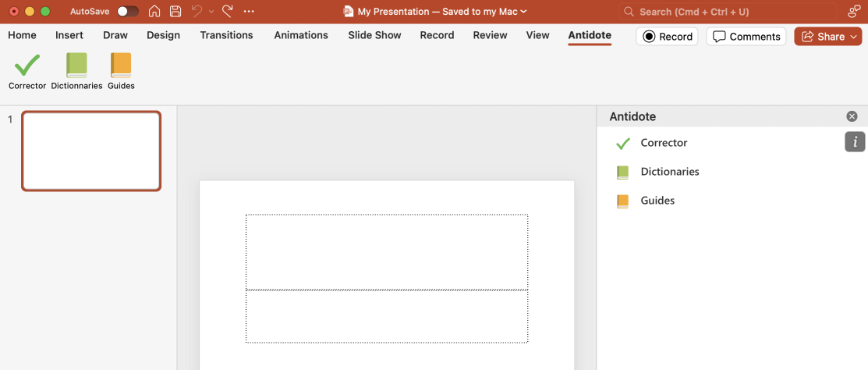Expand the Undo history dropdown arrow
This screenshot has width=868, height=370.
211,12
